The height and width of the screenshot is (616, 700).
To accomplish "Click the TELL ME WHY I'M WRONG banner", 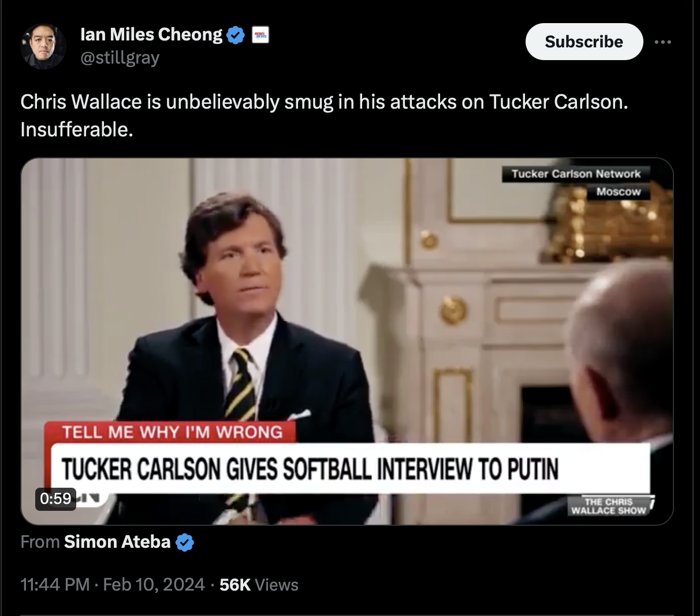I will 172,432.
